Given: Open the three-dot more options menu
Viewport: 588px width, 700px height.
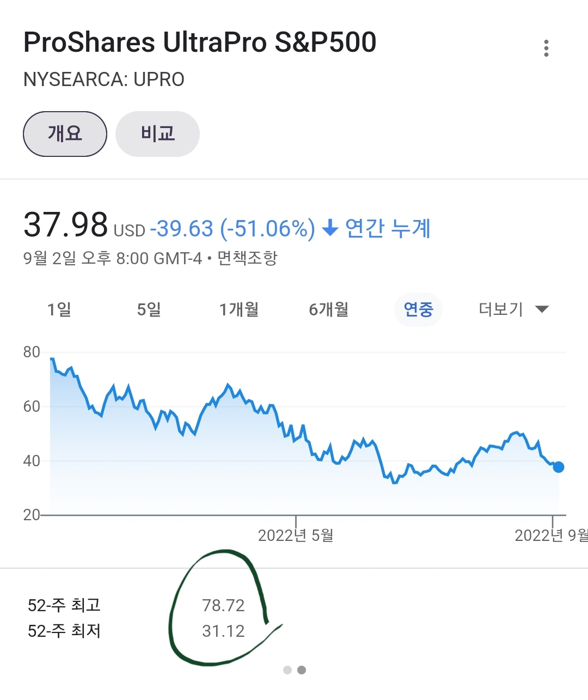Looking at the screenshot, I should 546,48.
